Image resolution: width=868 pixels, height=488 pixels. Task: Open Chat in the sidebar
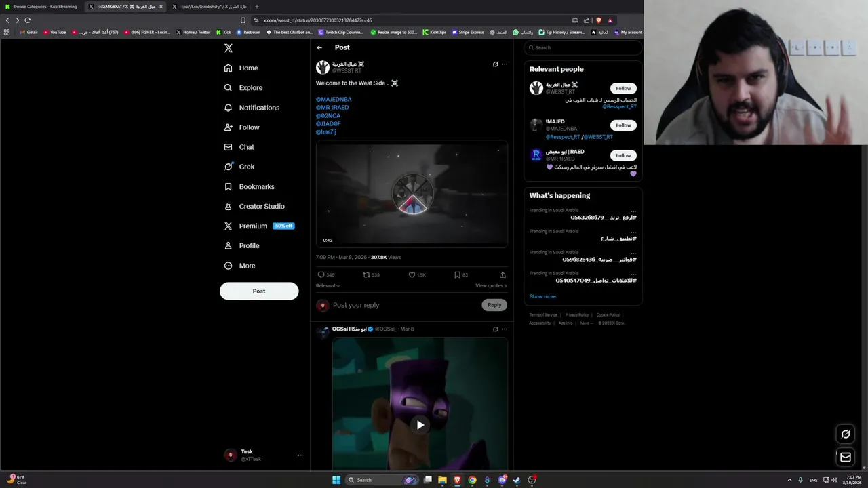(x=239, y=147)
